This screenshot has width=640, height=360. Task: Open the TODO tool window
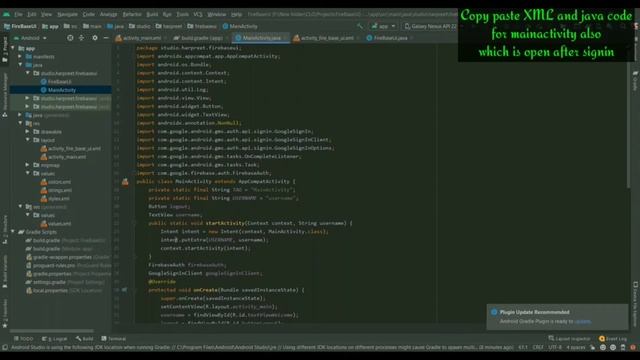click(24, 339)
